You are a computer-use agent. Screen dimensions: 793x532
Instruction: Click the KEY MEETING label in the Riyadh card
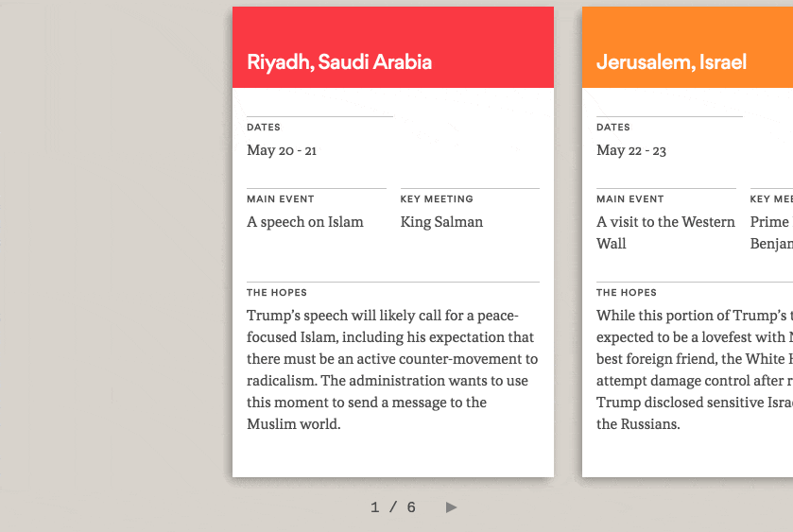[437, 199]
